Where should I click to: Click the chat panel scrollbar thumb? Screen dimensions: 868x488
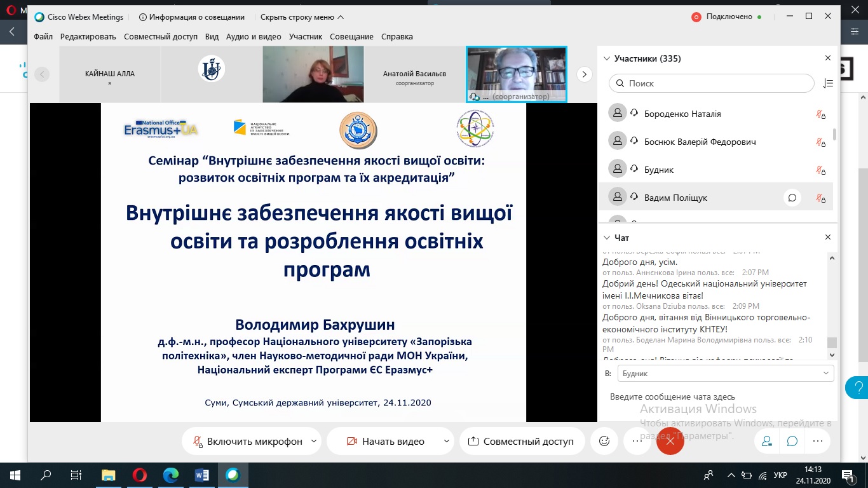832,342
